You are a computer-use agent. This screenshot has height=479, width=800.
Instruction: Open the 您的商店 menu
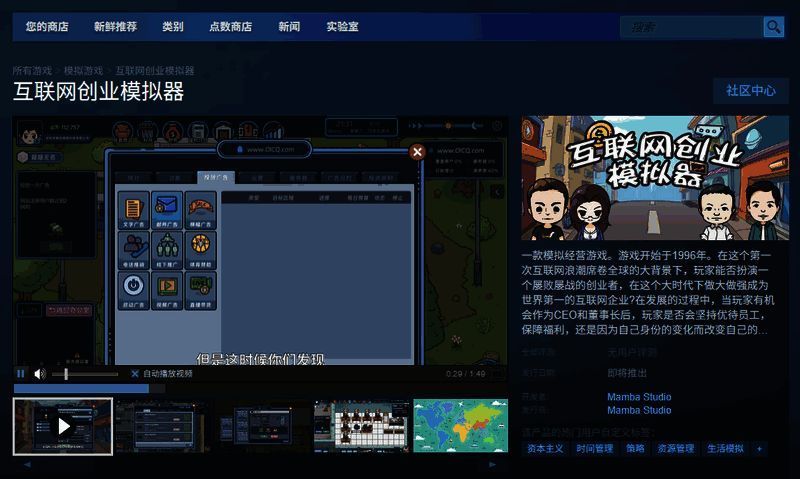click(47, 27)
